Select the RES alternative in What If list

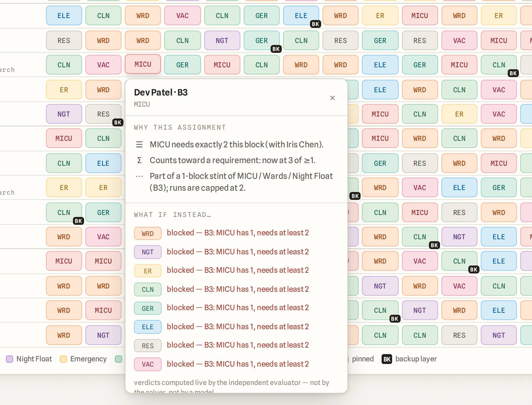pos(148,346)
